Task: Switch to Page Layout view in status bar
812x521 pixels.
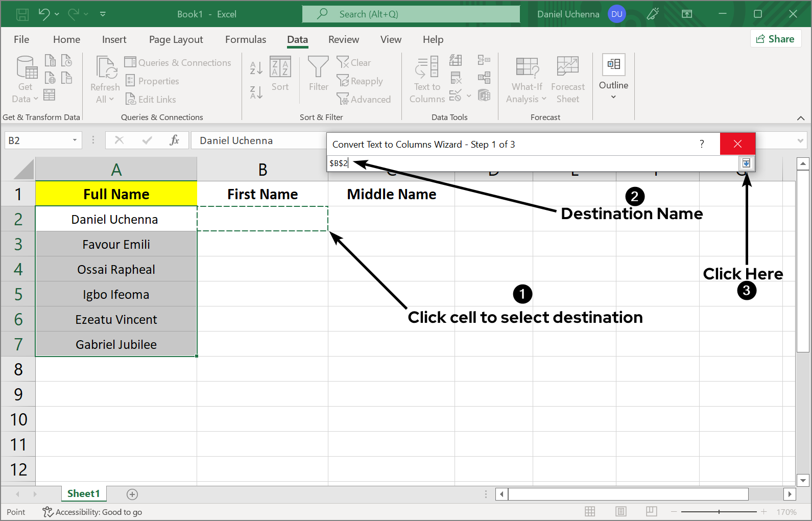Action: (x=620, y=512)
